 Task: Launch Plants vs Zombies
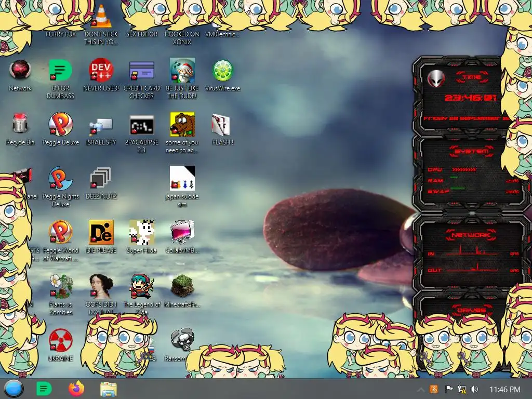point(60,286)
